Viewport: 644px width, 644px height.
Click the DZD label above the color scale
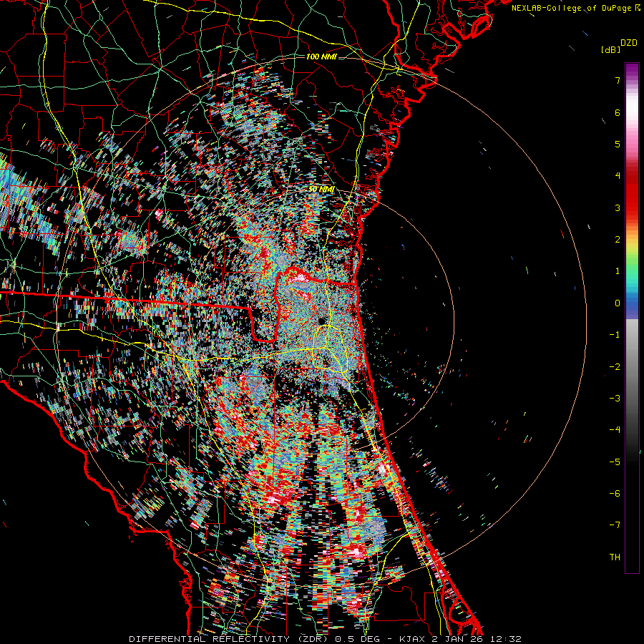[x=628, y=43]
